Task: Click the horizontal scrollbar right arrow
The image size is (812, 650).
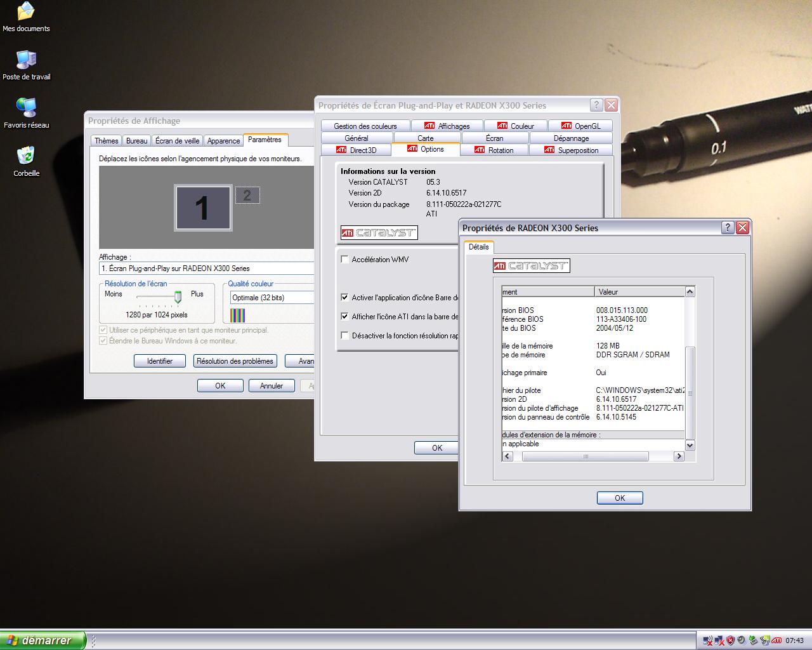Action: point(679,456)
